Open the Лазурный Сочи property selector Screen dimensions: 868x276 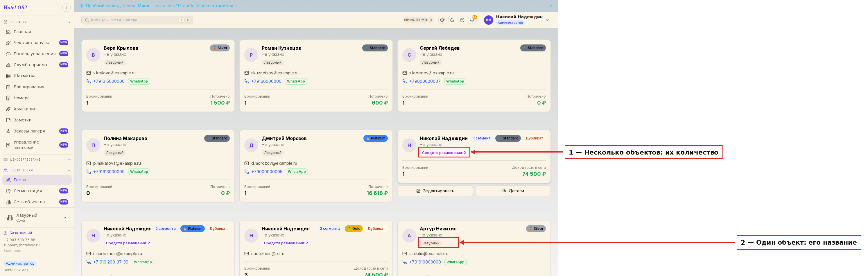pos(37,218)
